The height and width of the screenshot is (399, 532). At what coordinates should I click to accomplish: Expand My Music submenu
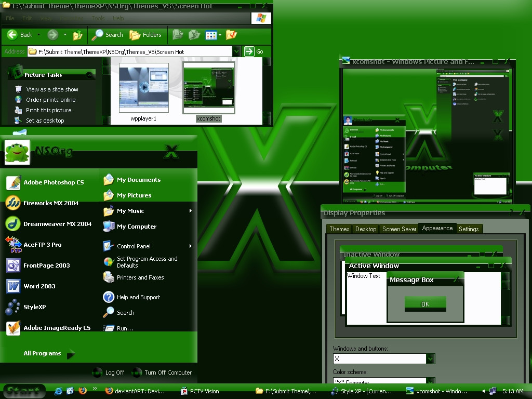pyautogui.click(x=191, y=211)
